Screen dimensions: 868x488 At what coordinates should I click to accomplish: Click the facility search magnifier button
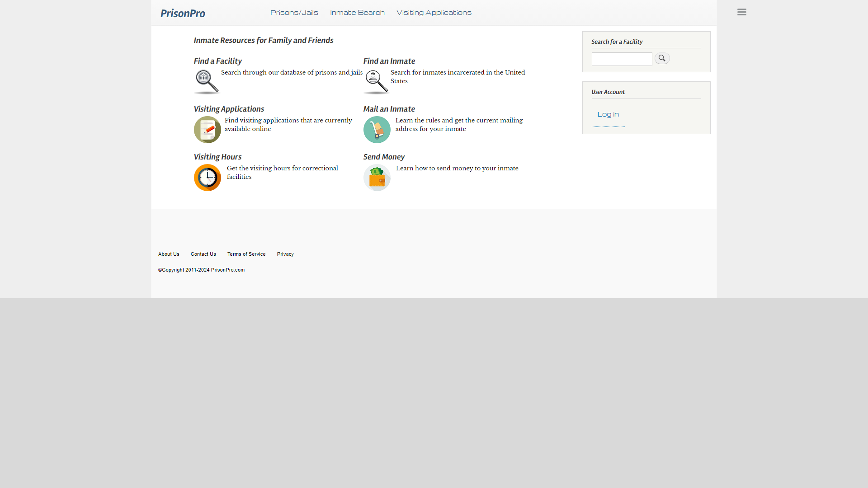(x=662, y=58)
